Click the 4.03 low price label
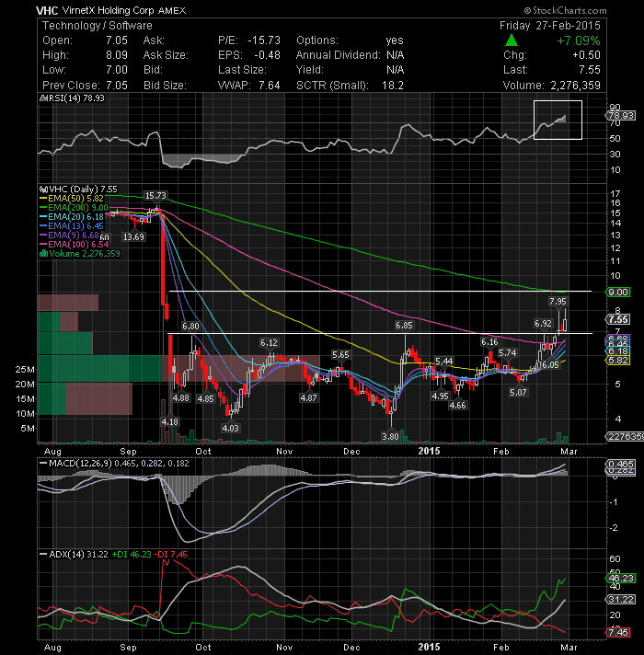Screen dimensions: 644x655 [231, 428]
